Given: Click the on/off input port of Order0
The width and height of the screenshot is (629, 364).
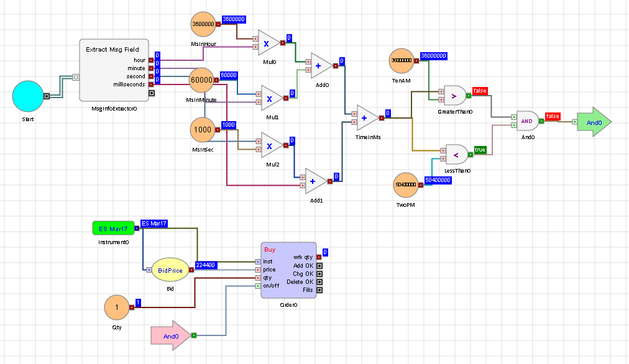Looking at the screenshot, I should pos(257,286).
